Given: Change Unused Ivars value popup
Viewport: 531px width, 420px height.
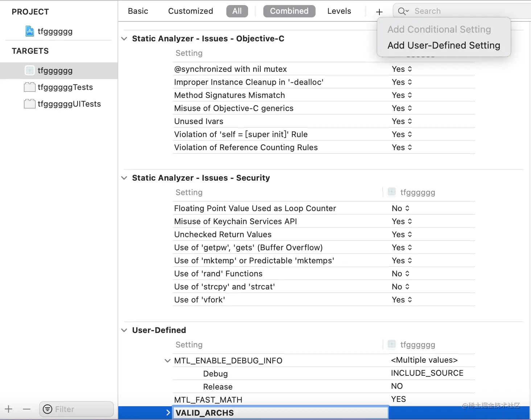Looking at the screenshot, I should [402, 121].
